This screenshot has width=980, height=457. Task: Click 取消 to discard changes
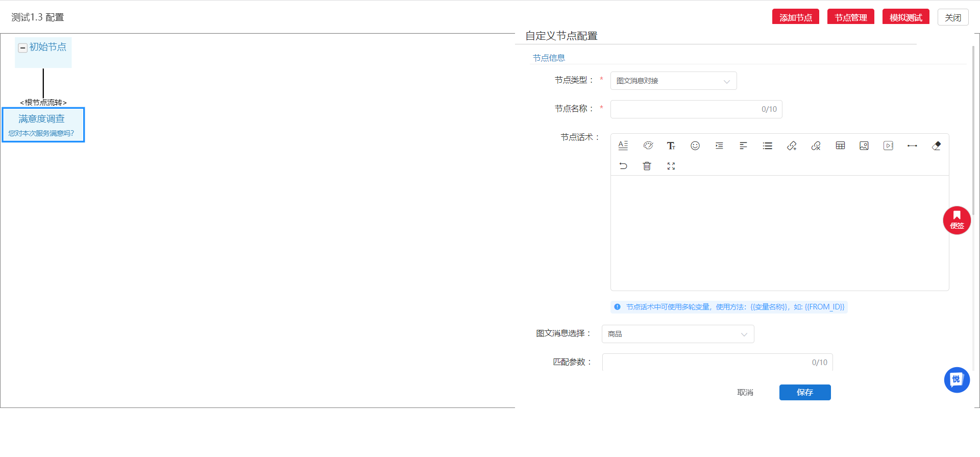pos(745,392)
